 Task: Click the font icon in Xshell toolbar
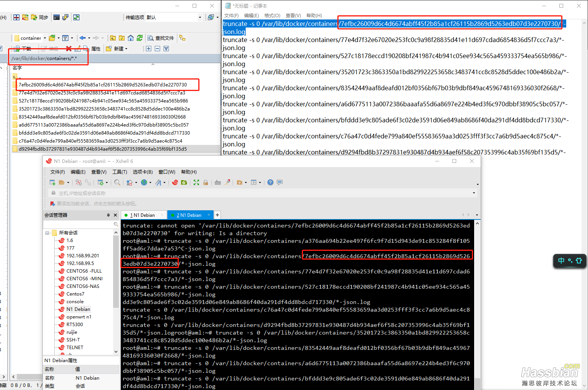[x=159, y=182]
